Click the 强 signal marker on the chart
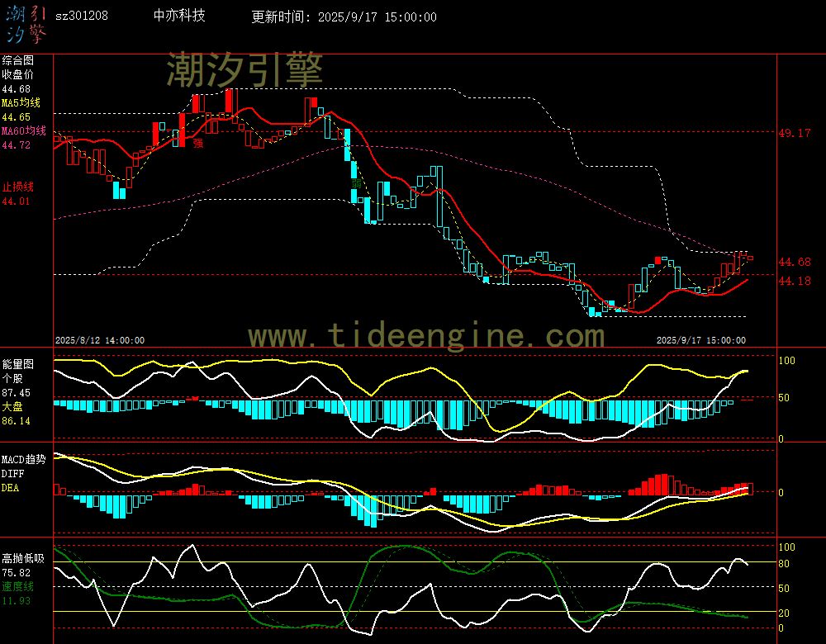826x644 pixels. [x=198, y=143]
